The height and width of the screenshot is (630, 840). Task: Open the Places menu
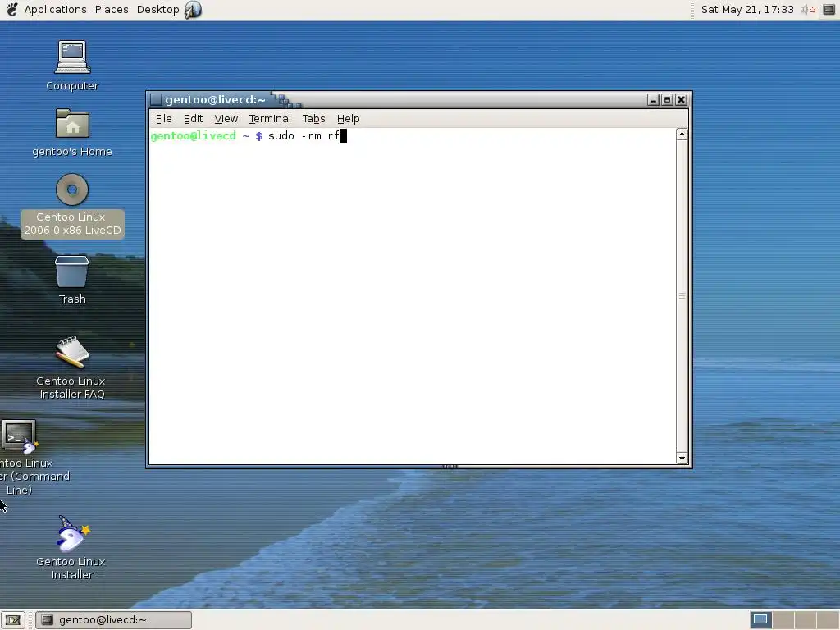[x=112, y=10]
